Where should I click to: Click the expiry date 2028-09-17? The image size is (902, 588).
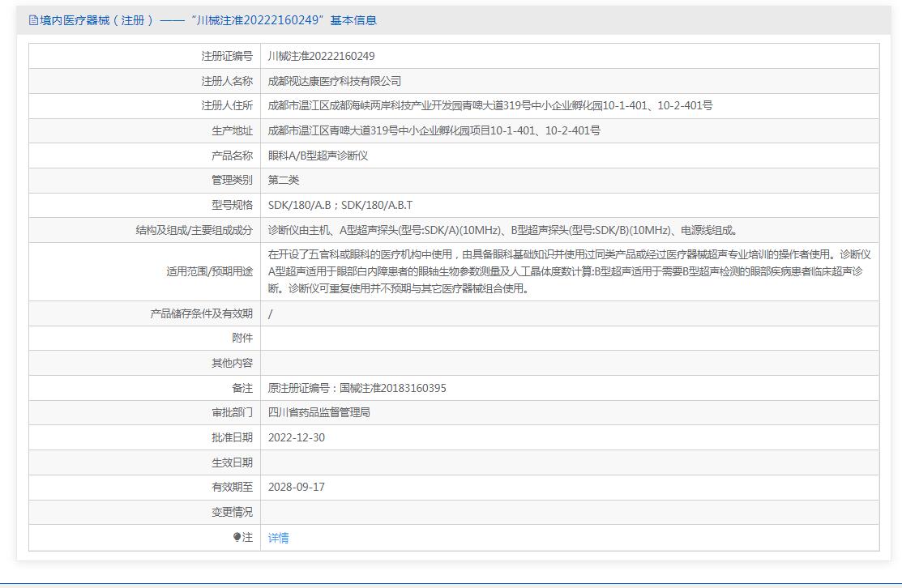(x=297, y=487)
